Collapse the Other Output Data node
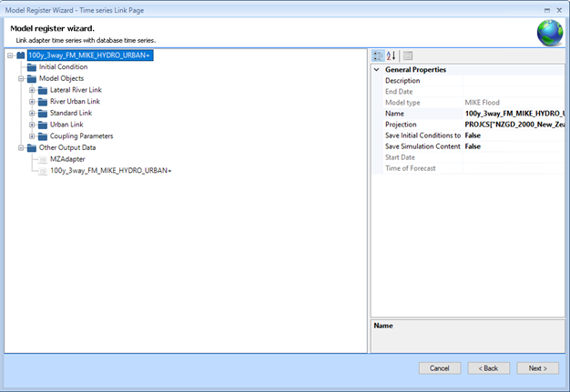 [x=21, y=147]
